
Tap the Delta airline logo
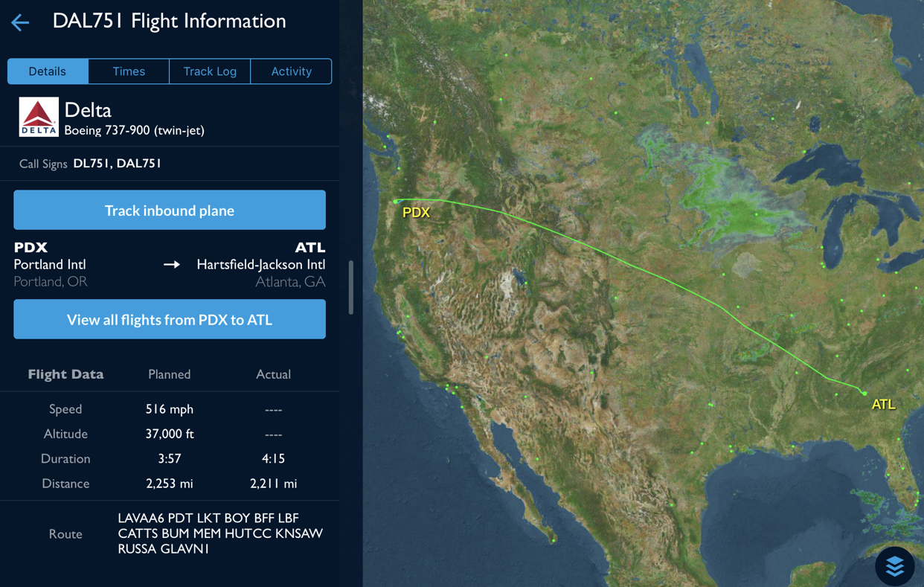tap(39, 117)
